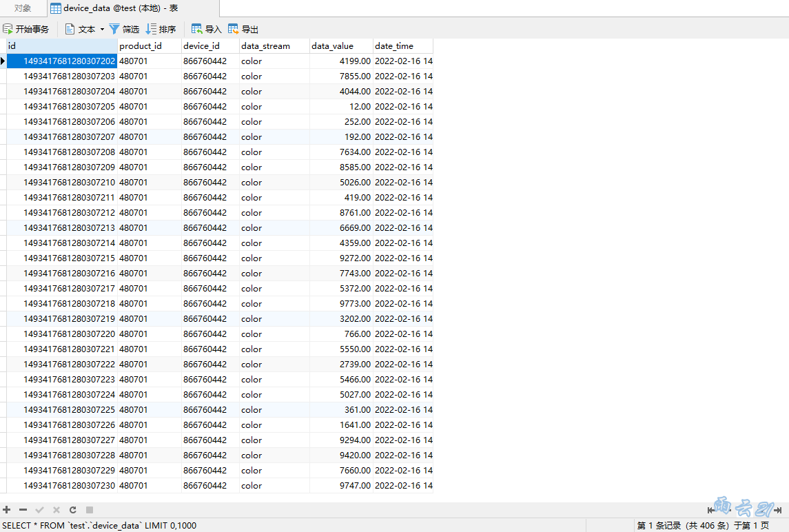Screen dimensions: 789x532
Task: Select cell id 1493417681280307210
Action: pos(62,182)
